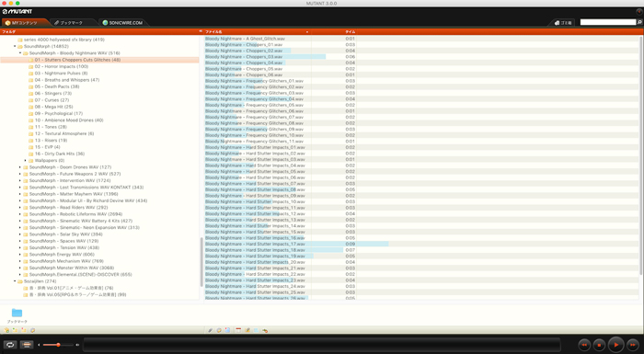The height and width of the screenshot is (354, 644).
Task: Click the note-with-pencil icon under the file list
Action: coord(247,330)
